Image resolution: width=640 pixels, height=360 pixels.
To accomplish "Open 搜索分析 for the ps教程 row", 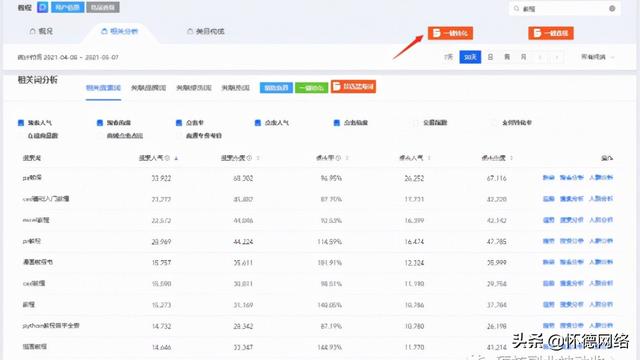I will 571,178.
